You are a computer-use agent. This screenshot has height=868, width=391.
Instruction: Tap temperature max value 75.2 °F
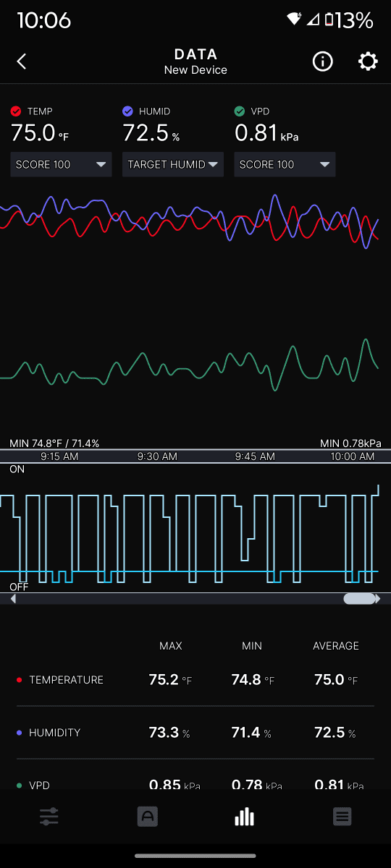(x=170, y=680)
